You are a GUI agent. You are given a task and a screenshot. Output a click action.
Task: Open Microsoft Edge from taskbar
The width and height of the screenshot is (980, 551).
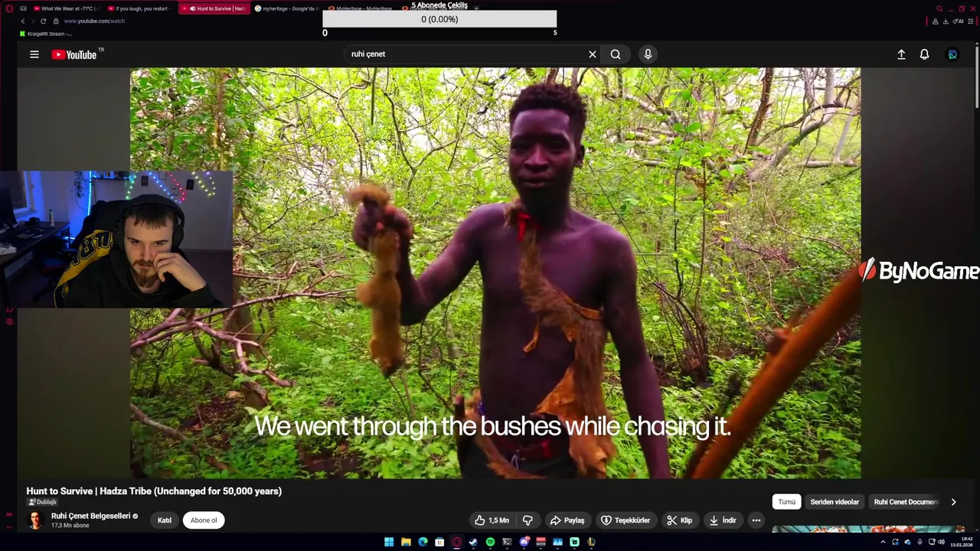click(423, 542)
